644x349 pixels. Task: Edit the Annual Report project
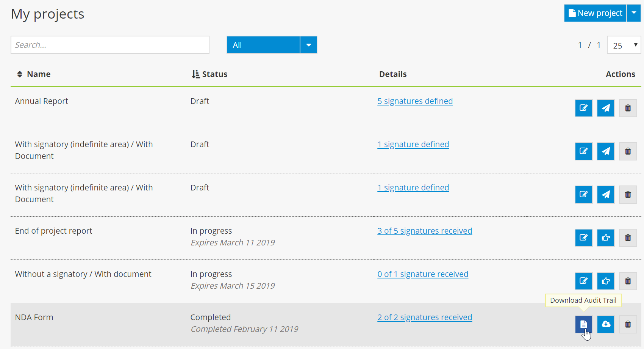(x=583, y=108)
